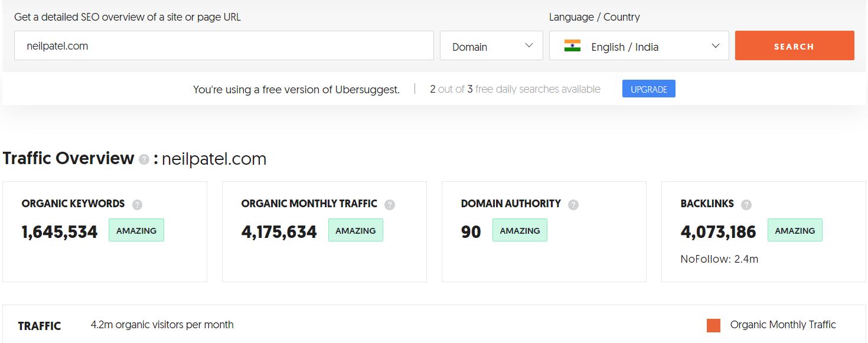Viewport: 868px width, 343px height.
Task: Click the AMAZING badge under Domain Authority
Action: pos(520,230)
